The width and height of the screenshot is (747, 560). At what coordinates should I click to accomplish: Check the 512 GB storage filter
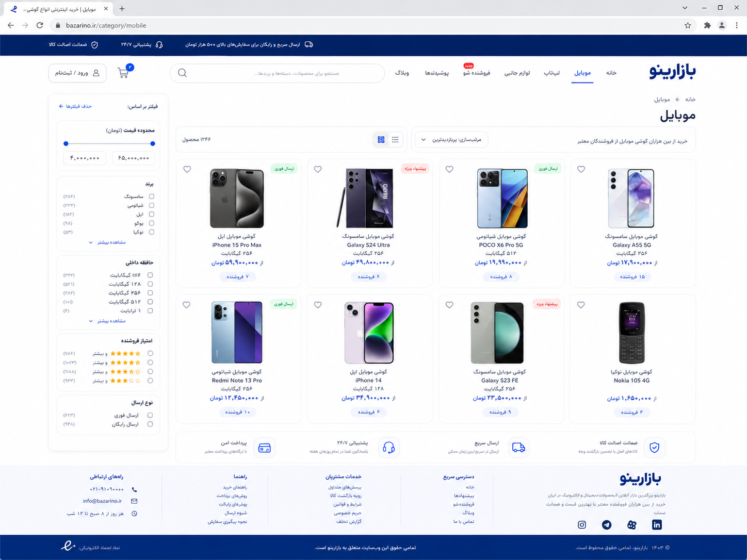[151, 302]
